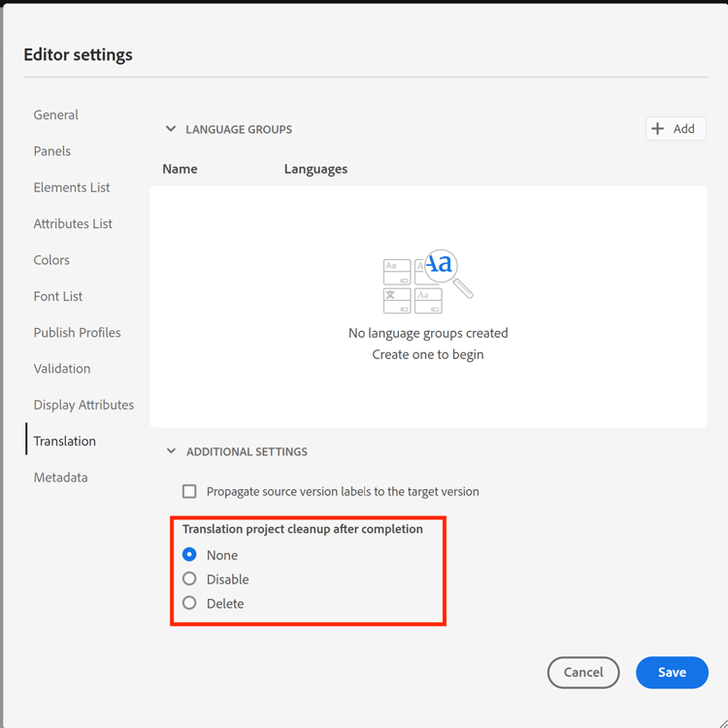Screen dimensions: 728x728
Task: Go to the Font List tab
Action: (58, 296)
